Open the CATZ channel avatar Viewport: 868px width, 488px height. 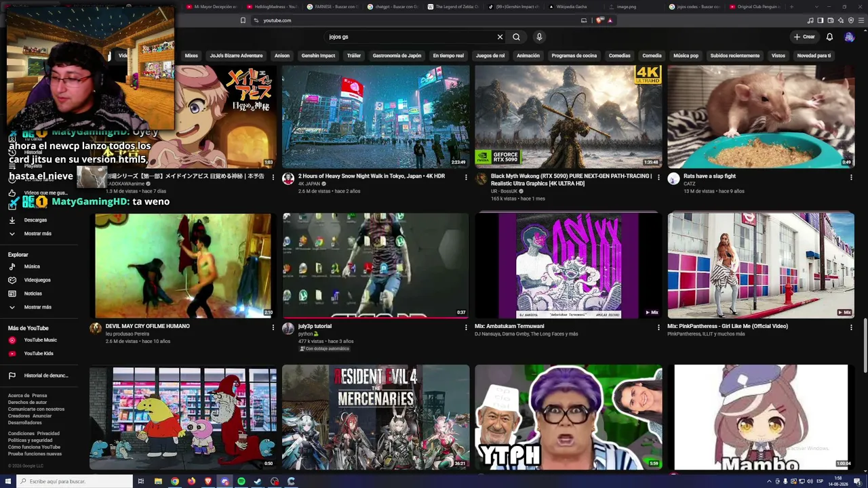coord(673,178)
